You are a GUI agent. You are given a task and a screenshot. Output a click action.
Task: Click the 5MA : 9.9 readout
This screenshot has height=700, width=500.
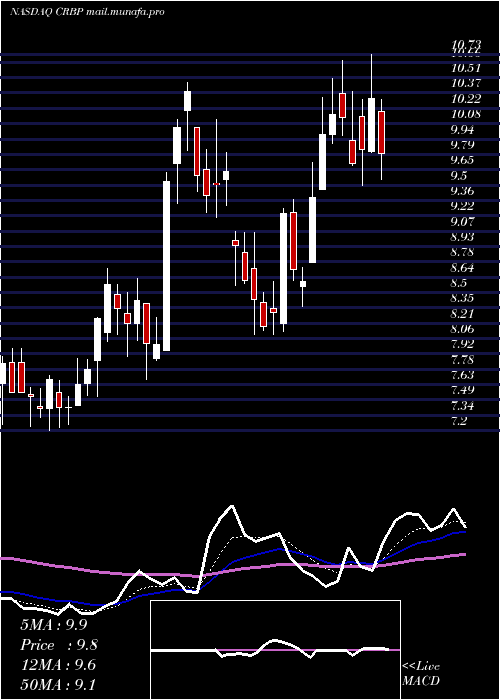coord(54,625)
